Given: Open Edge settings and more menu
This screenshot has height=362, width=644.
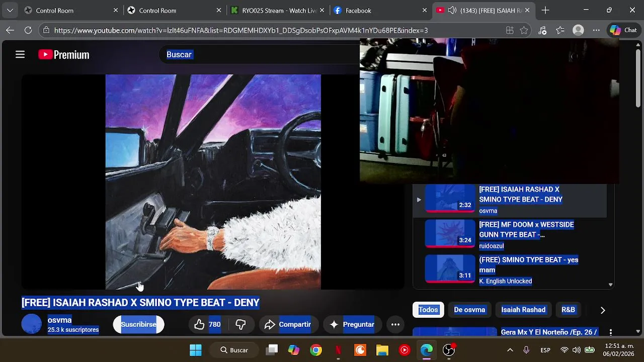Looking at the screenshot, I should pos(596,30).
